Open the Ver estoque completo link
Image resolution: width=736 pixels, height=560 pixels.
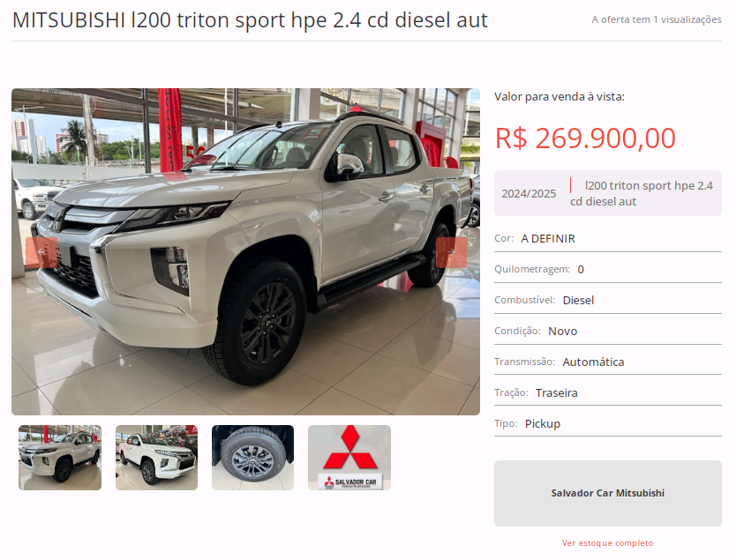tap(607, 542)
